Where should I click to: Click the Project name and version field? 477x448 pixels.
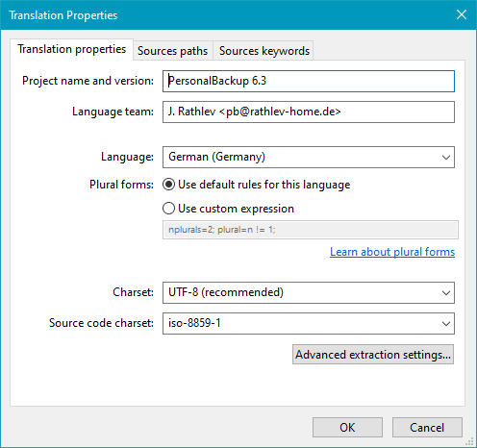(309, 81)
